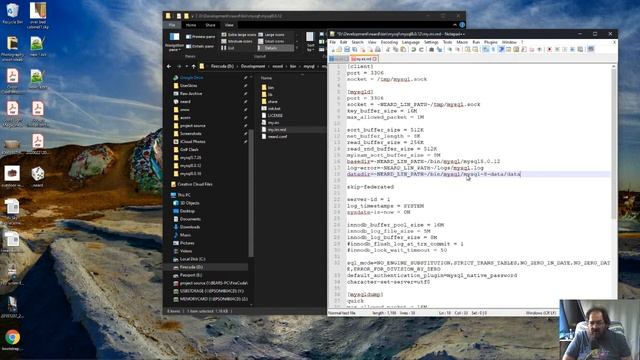Click the Replace icon in Notepad++ toolbar
The width and height of the screenshot is (640, 360).
tap(440, 49)
